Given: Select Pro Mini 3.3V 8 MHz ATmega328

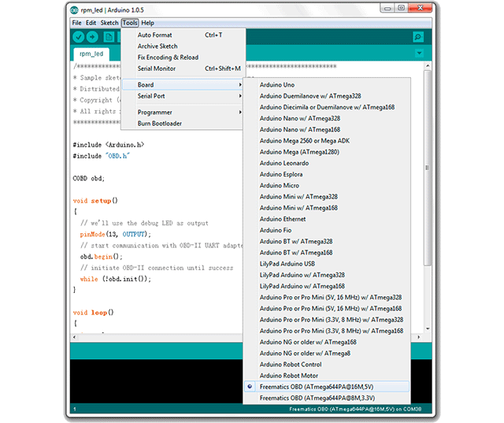Looking at the screenshot, I should 327,320.
